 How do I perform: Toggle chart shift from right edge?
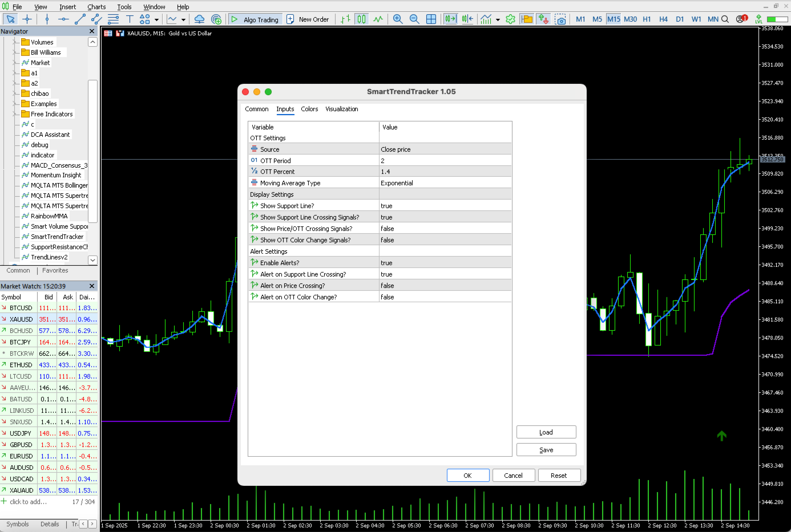(x=467, y=19)
